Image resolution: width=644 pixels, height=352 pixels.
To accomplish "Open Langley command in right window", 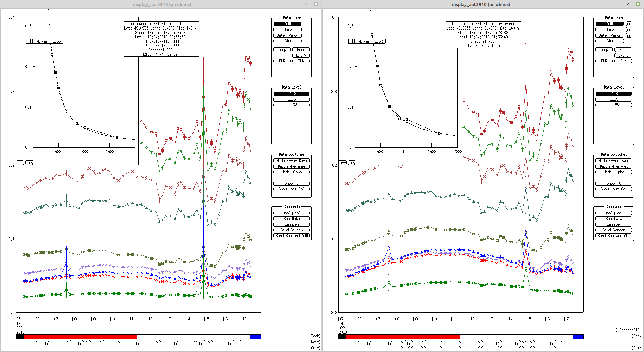I will pyautogui.click(x=614, y=224).
